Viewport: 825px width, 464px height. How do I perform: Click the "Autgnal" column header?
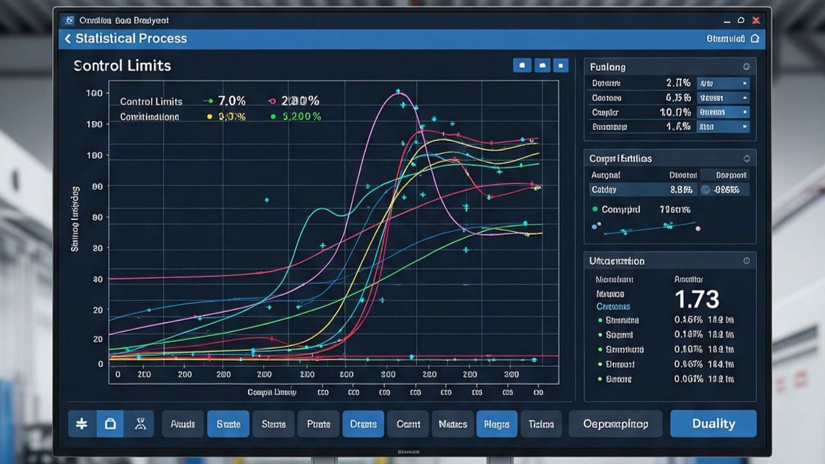tap(606, 175)
